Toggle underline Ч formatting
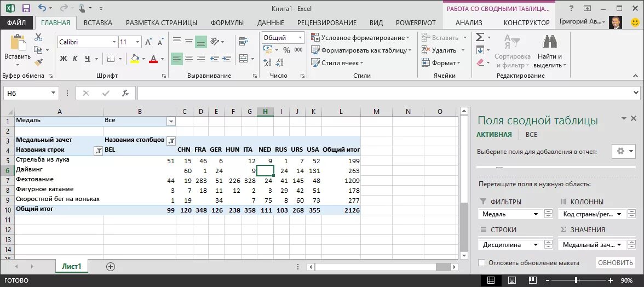The width and height of the screenshot is (644, 287). [x=87, y=59]
